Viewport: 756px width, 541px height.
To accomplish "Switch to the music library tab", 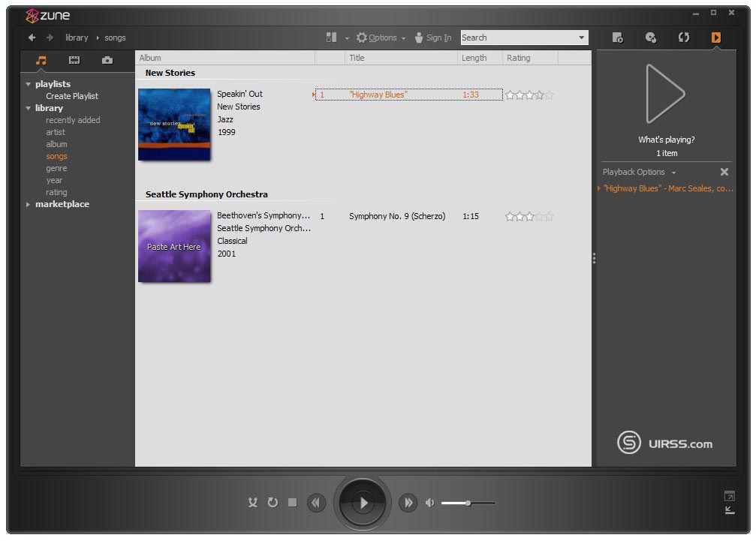I will 41,60.
